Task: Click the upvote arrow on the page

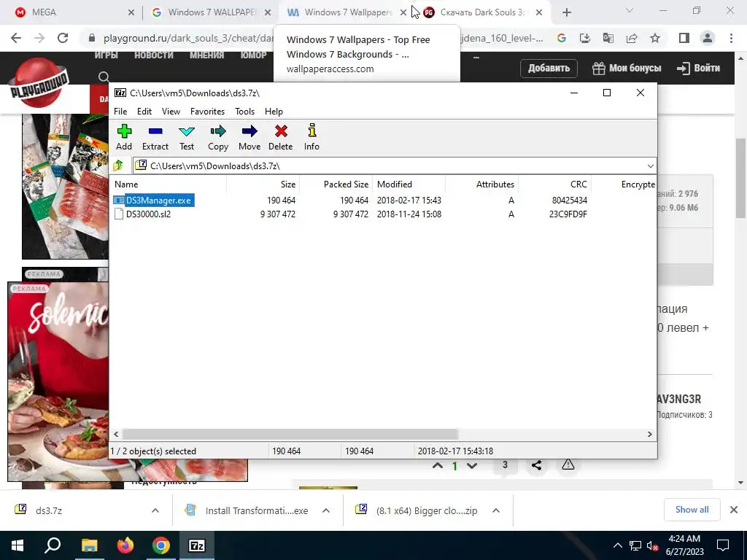Action: click(x=438, y=466)
